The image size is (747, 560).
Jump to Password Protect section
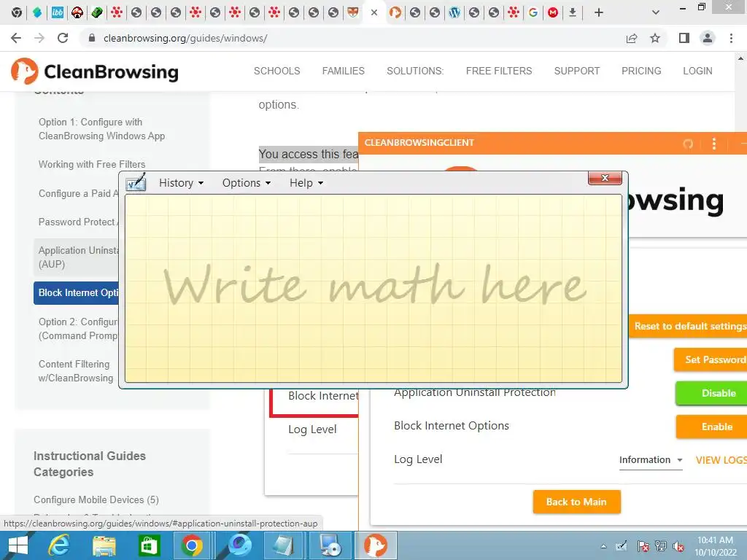[78, 222]
